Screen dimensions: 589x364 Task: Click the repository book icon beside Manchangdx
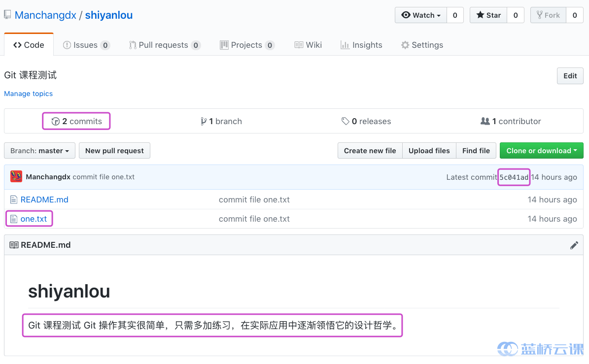(x=7, y=15)
